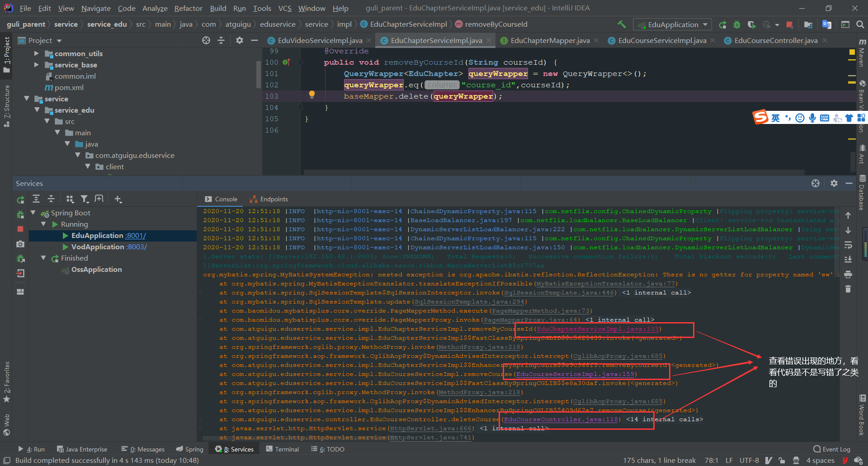
Task: Expand service_base folder
Action: coord(36,65)
